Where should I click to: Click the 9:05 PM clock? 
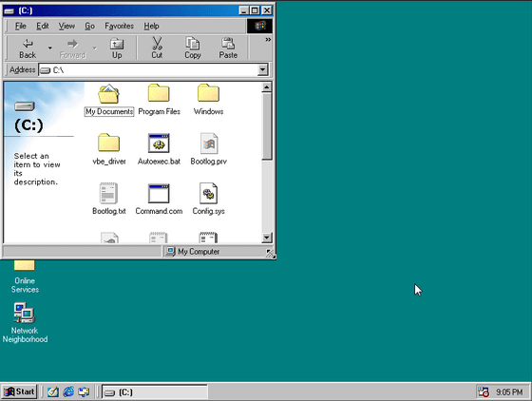(509, 392)
